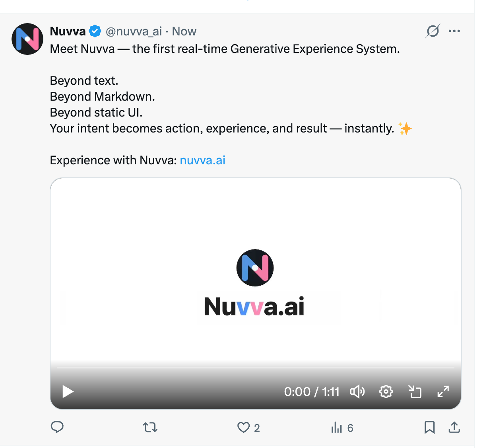Screen dimensions: 489x448
Task: Expand the video to fullscreen
Action: pyautogui.click(x=443, y=392)
